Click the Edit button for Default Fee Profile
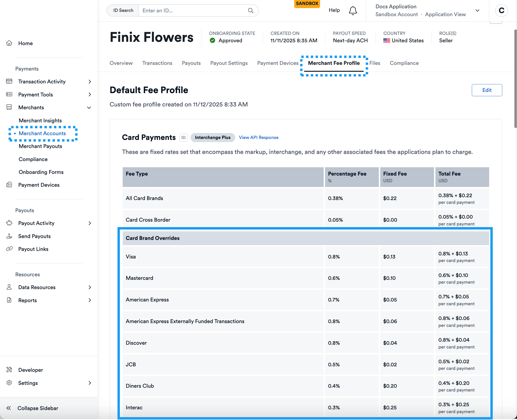517x420 pixels. (487, 90)
